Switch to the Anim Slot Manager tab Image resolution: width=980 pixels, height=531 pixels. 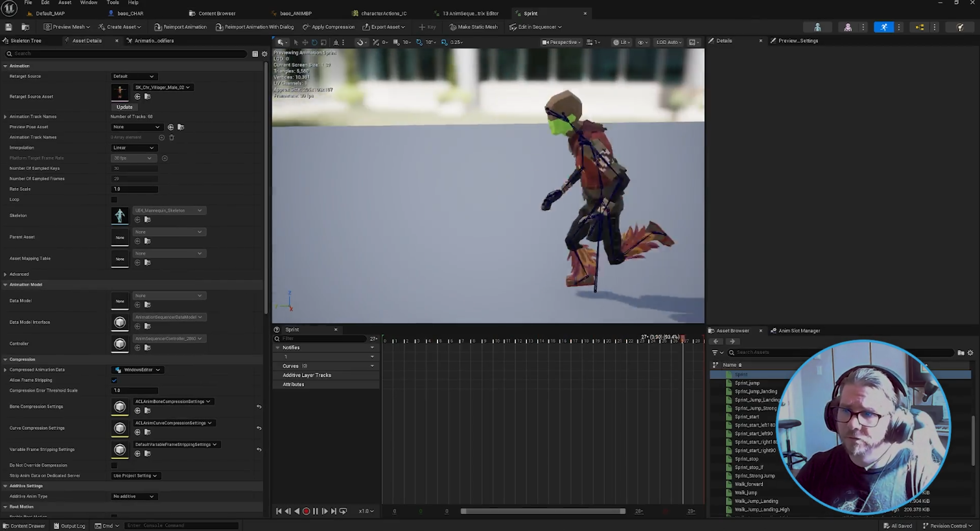point(799,331)
